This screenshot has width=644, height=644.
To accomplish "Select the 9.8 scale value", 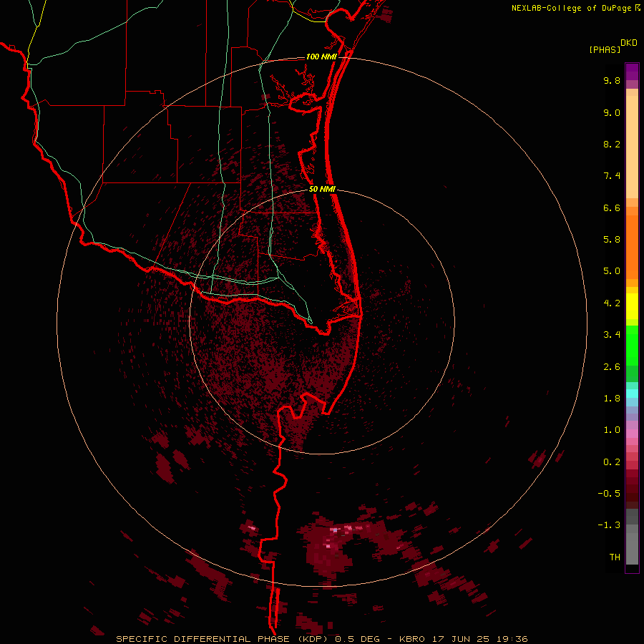I will coord(612,80).
